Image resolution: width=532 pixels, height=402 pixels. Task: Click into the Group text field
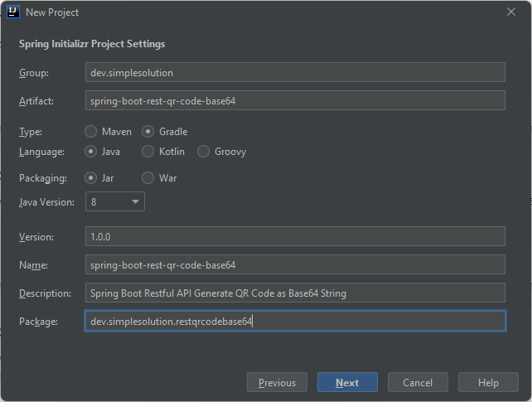(x=295, y=72)
